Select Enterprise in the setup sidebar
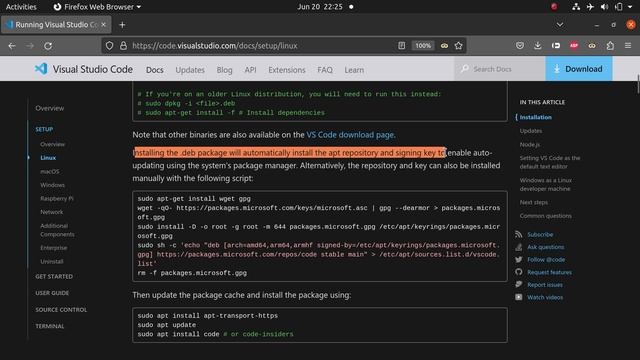This screenshot has height=360, width=640. 53,248
